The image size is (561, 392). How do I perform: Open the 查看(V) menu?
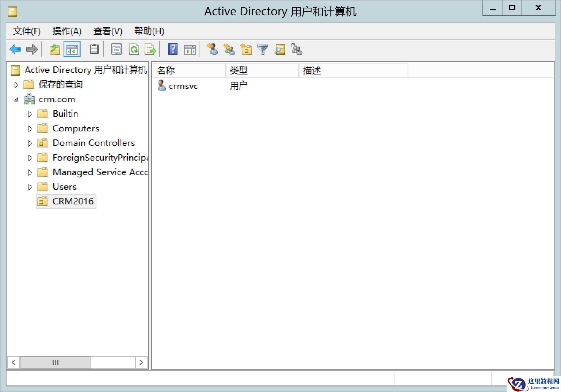pos(107,31)
